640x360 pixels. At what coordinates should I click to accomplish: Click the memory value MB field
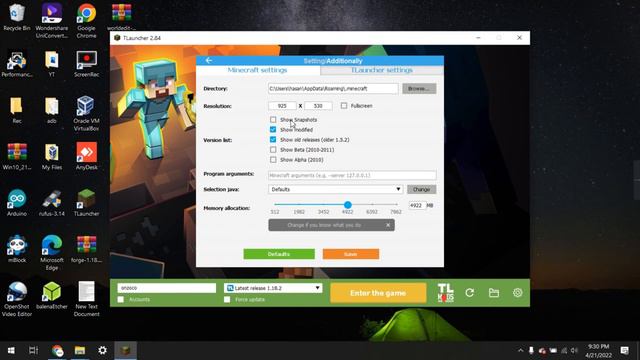pos(417,205)
